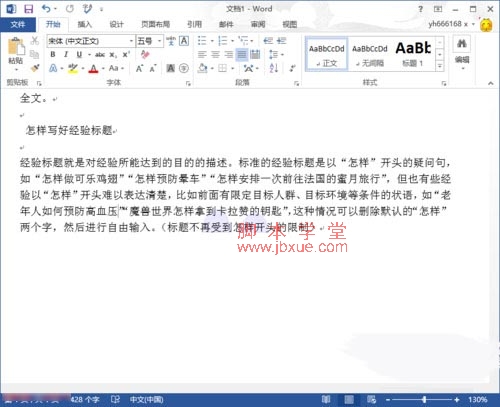Insert an enclosed character (circled 字)
Viewport: 500px width, 407px height.
pyautogui.click(x=184, y=69)
